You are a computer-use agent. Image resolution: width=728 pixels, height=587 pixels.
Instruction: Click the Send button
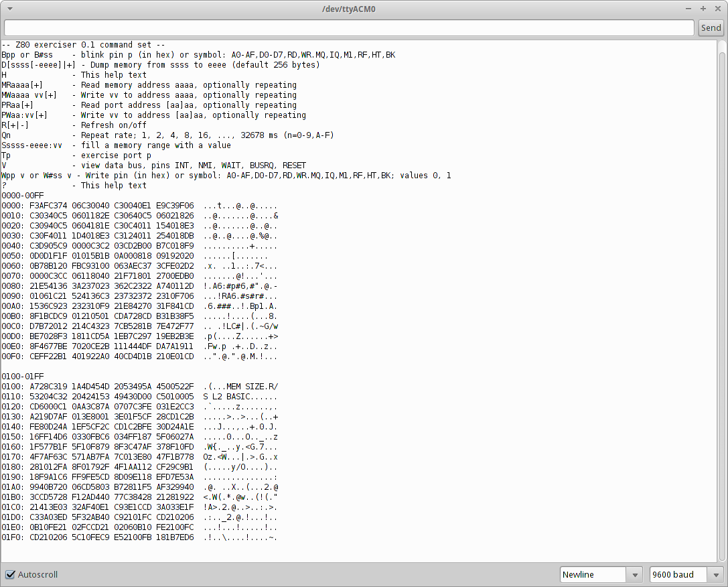[x=711, y=27]
